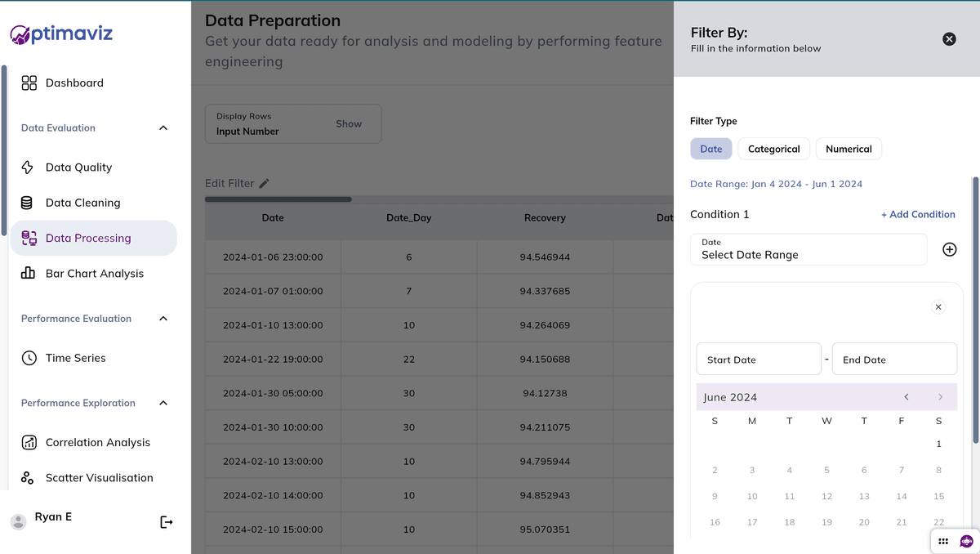The height and width of the screenshot is (554, 980).
Task: Select the Numerical filter type
Action: pyautogui.click(x=849, y=149)
